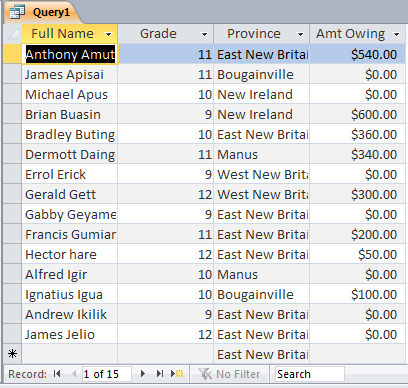Click the current record number field

[x=107, y=374]
